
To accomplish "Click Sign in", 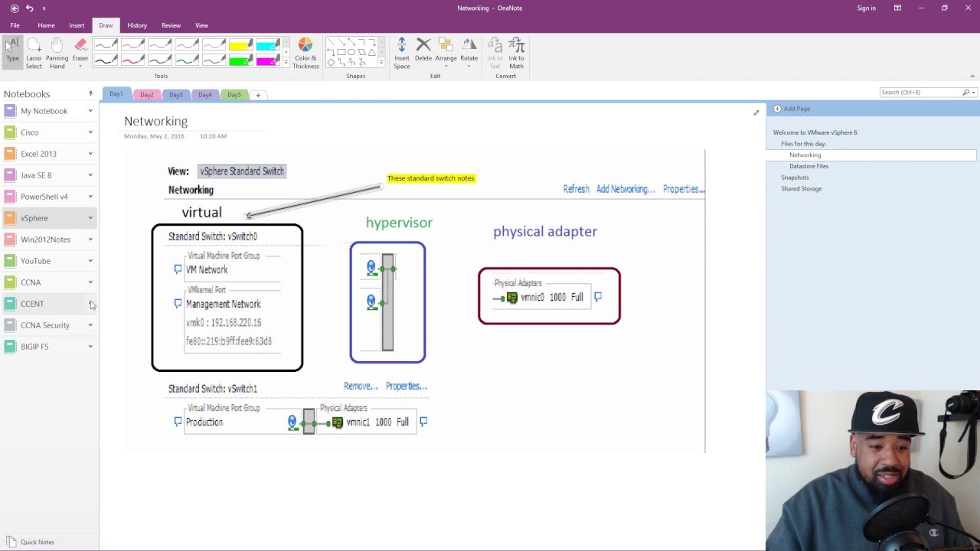I will [867, 8].
